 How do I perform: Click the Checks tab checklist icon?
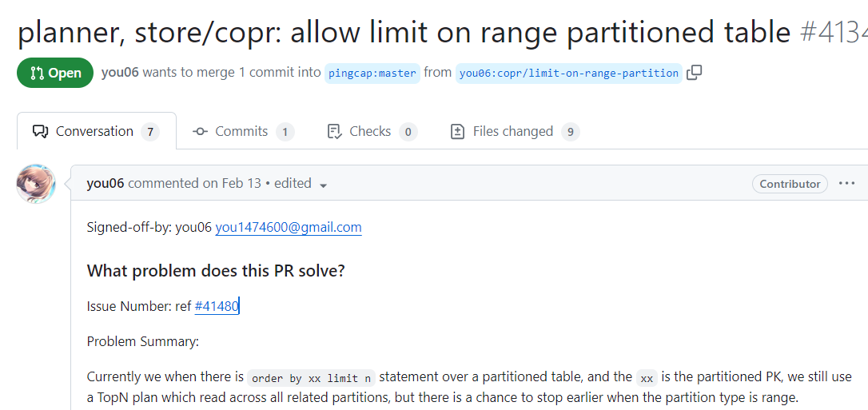pyautogui.click(x=335, y=132)
